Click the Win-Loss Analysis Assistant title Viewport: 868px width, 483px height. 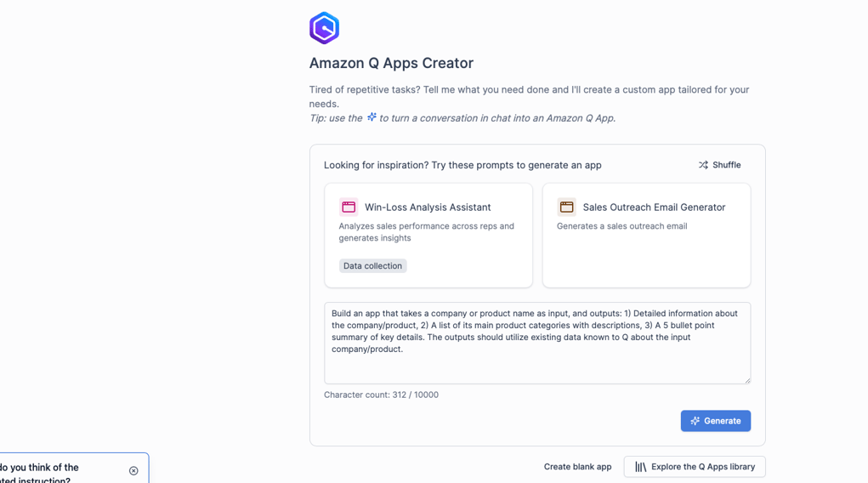coord(428,207)
